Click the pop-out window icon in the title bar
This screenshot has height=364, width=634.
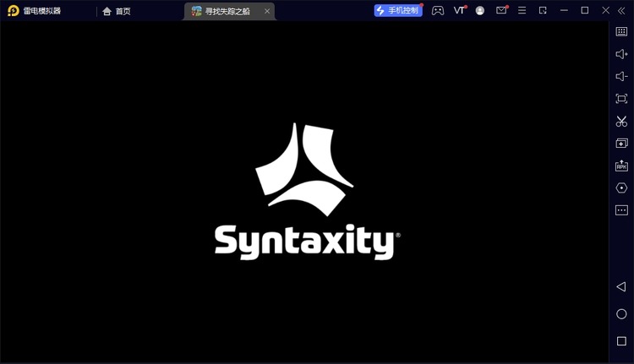click(543, 10)
